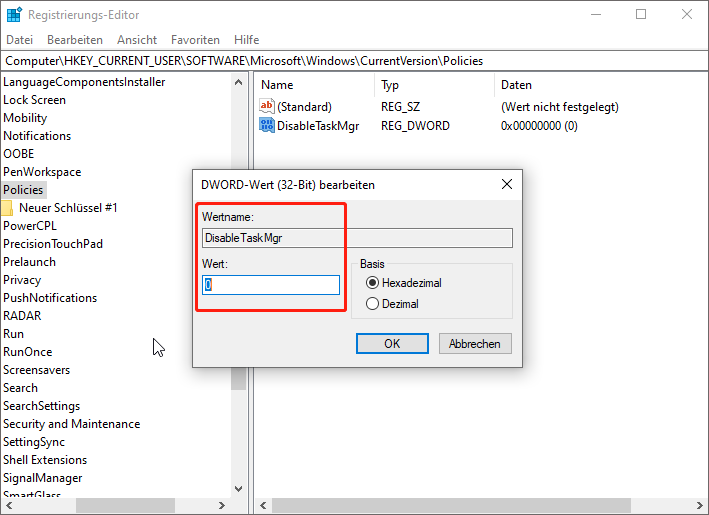
Task: Select the PenWorkspace key
Action: click(42, 172)
